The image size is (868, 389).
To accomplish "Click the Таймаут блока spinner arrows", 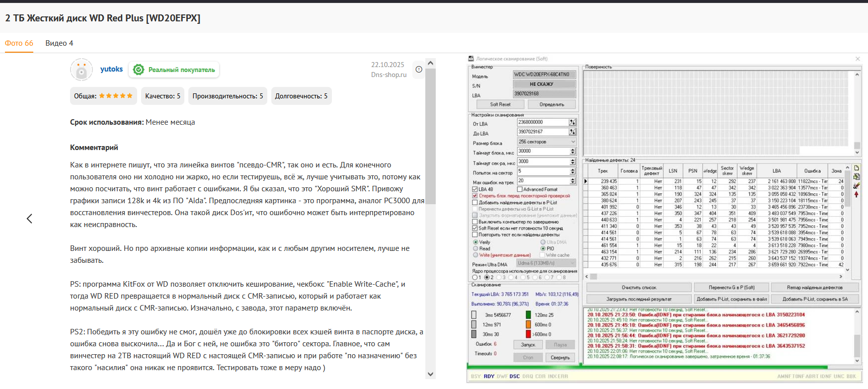I will (x=573, y=151).
